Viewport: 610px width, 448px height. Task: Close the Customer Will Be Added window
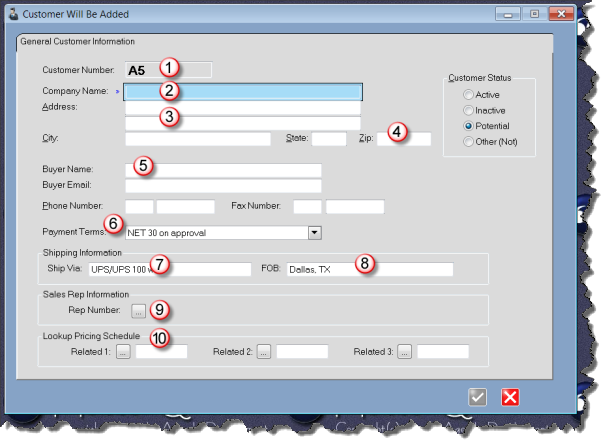tap(561, 14)
